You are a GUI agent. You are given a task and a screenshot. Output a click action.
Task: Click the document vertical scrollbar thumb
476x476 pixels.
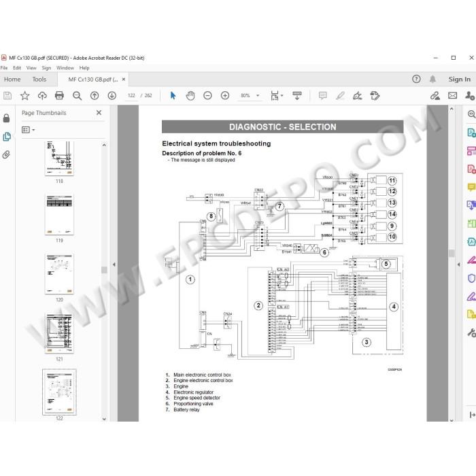pyautogui.click(x=452, y=253)
